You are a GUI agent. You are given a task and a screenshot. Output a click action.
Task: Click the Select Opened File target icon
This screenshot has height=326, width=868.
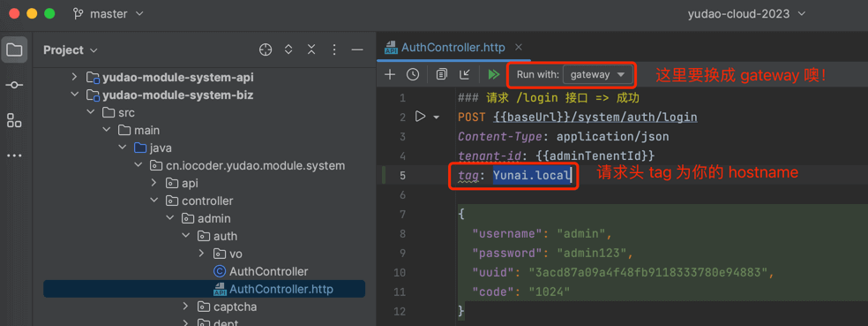(x=266, y=49)
